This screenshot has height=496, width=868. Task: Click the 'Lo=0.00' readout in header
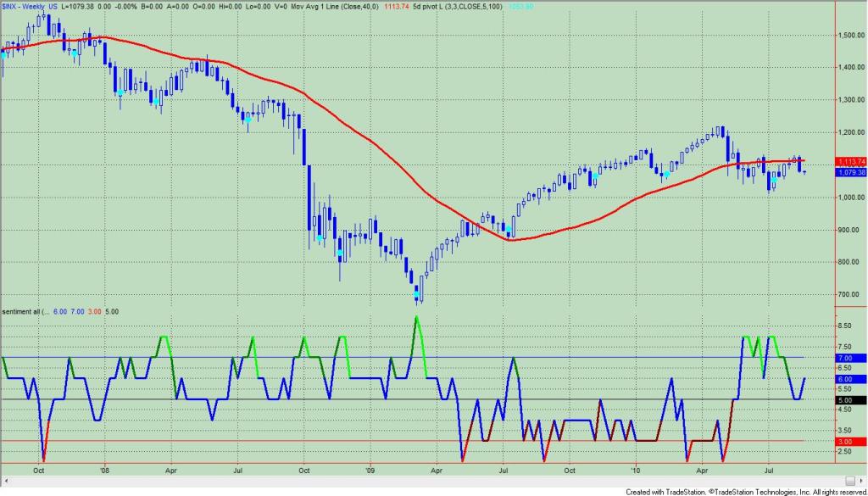tap(258, 7)
